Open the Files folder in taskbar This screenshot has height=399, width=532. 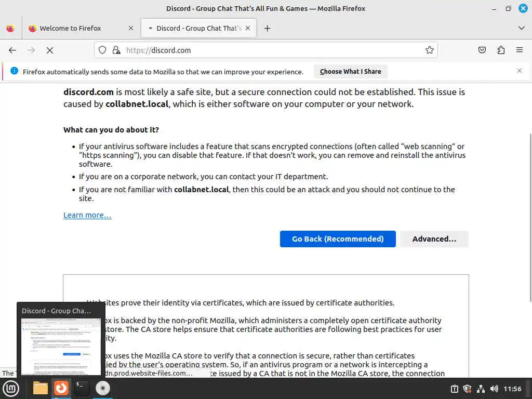tap(41, 389)
